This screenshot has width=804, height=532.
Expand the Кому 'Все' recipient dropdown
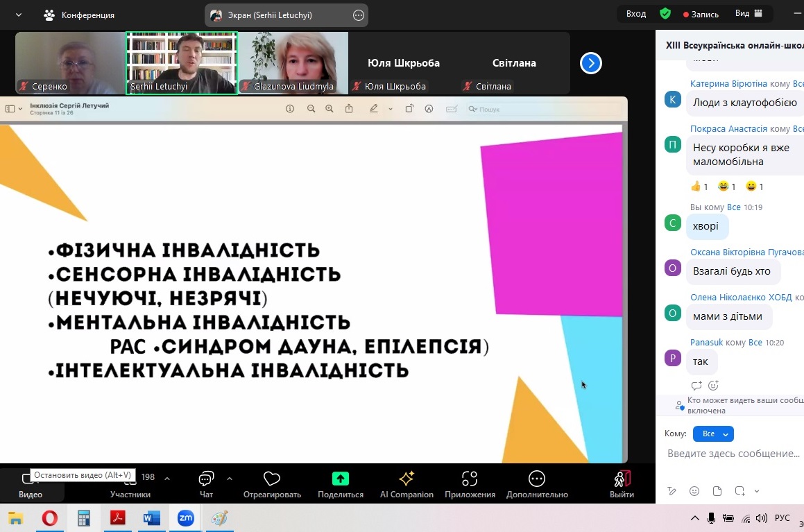click(713, 434)
